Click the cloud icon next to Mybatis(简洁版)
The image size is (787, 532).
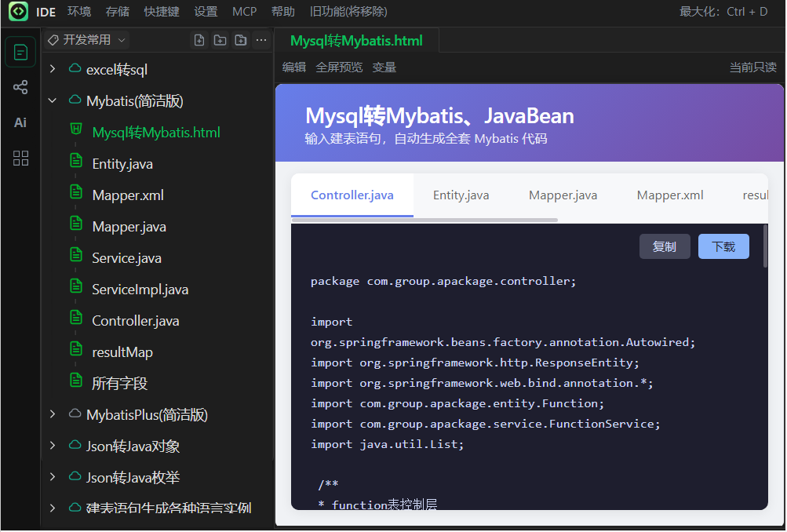[75, 100]
